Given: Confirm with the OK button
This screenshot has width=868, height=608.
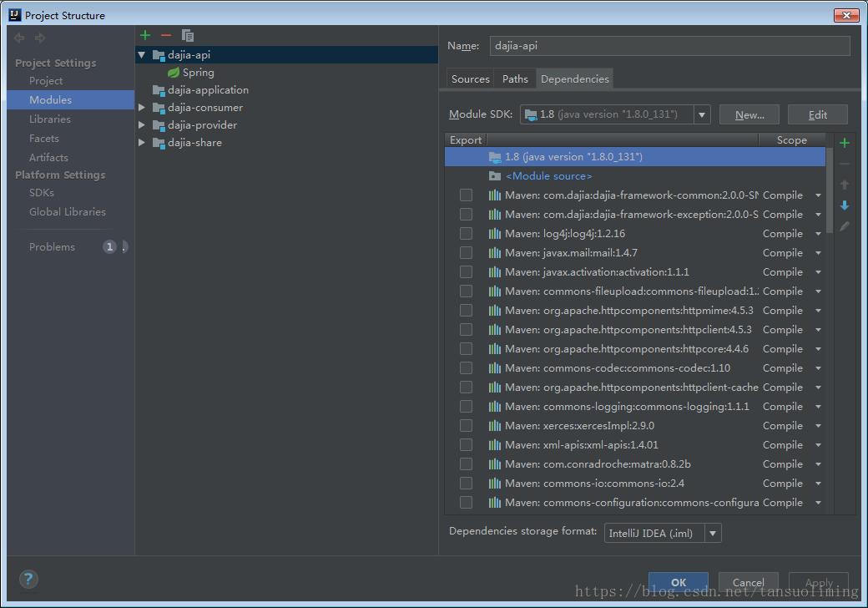Looking at the screenshot, I should tap(679, 582).
